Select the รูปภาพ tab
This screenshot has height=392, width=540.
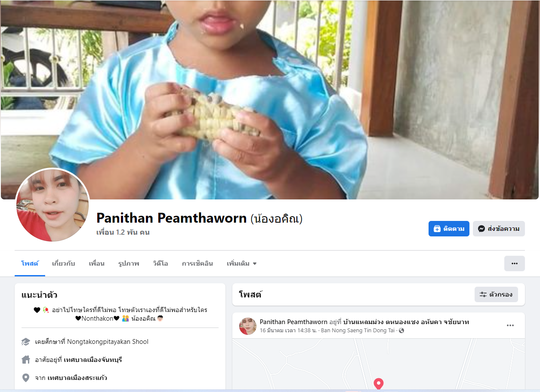(x=129, y=263)
